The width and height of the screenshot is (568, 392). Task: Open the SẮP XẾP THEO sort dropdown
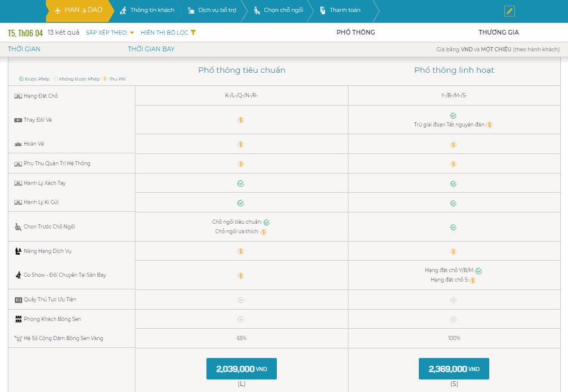pos(110,33)
